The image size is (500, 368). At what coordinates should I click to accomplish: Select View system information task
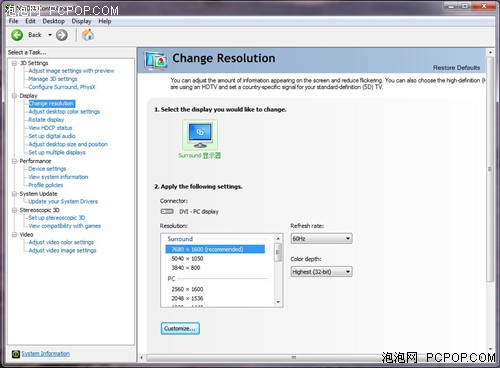click(58, 177)
